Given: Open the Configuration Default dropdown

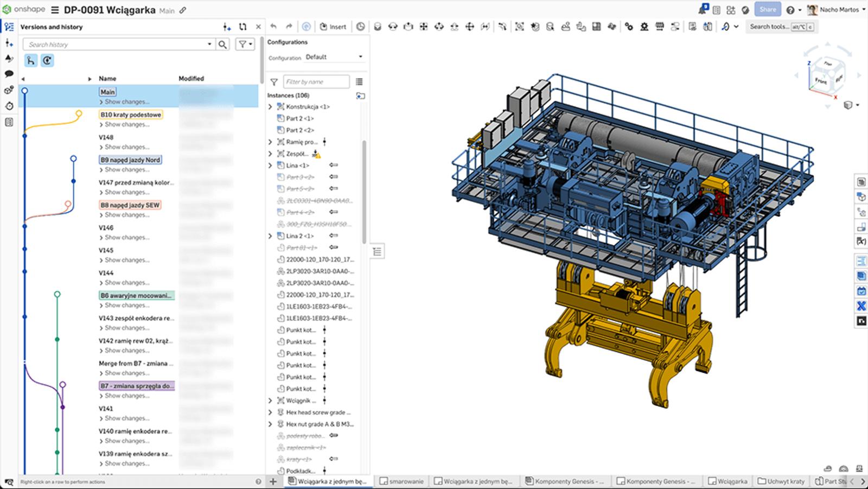Looking at the screenshot, I should 334,57.
